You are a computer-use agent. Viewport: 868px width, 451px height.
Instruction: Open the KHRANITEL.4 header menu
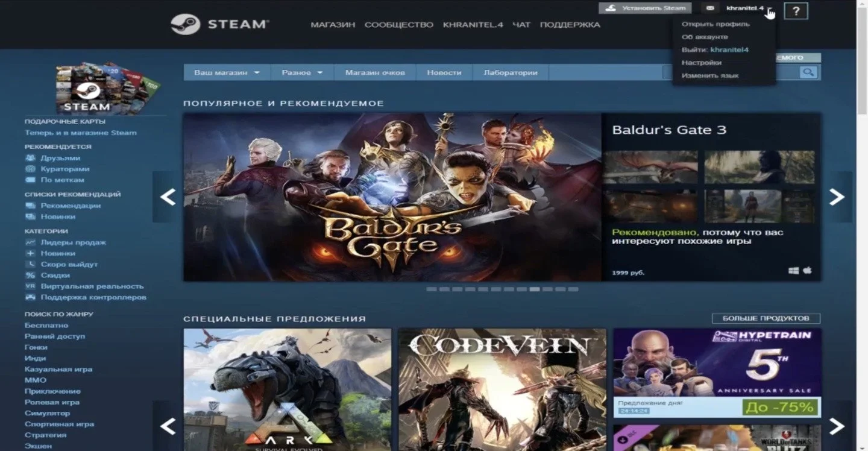coord(473,25)
